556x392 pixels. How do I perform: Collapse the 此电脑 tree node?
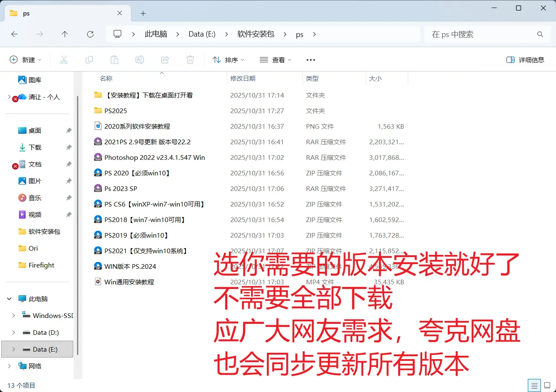pos(9,299)
